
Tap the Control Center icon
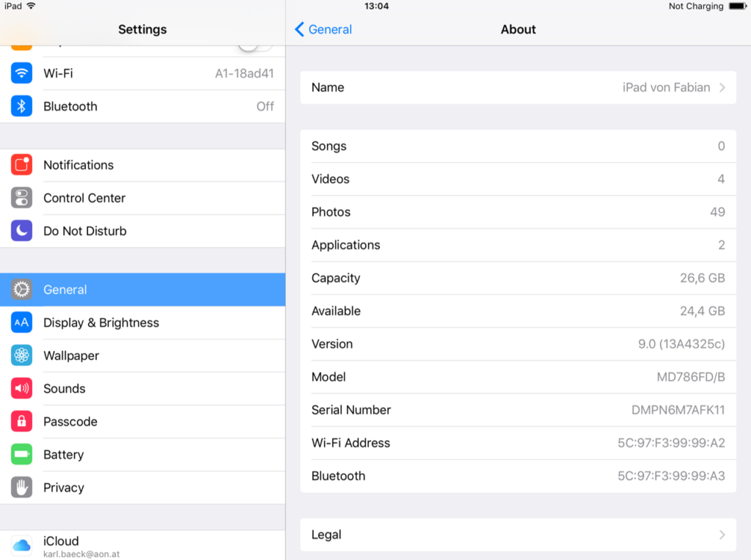(x=22, y=198)
